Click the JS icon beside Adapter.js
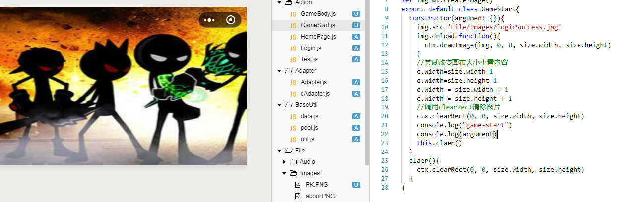The height and width of the screenshot is (202, 644). coord(293,82)
